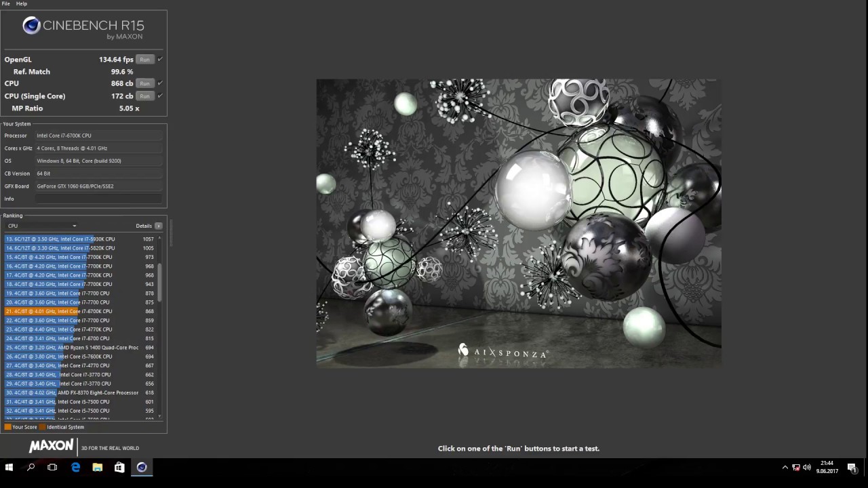Click the Cores x GHz field value
The height and width of the screenshot is (488, 868).
click(99, 148)
